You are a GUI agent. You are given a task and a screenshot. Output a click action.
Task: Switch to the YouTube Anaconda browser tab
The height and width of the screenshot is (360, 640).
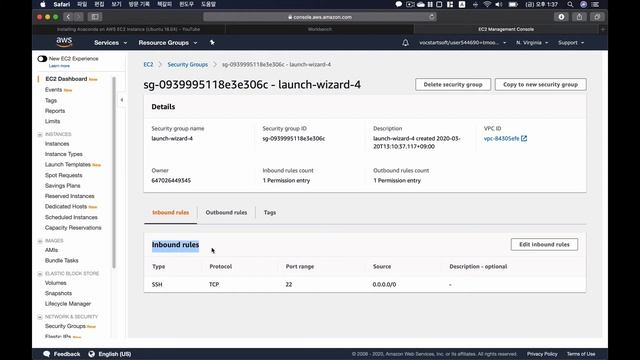pyautogui.click(x=129, y=29)
